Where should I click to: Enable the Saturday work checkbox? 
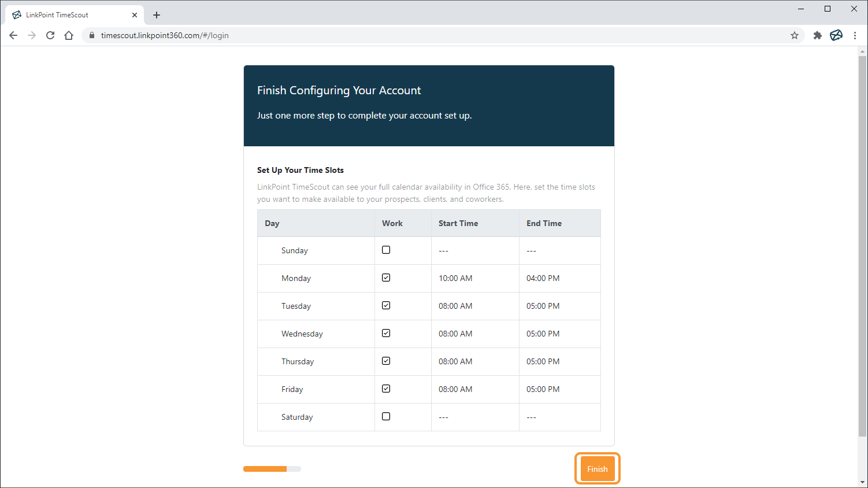386,416
